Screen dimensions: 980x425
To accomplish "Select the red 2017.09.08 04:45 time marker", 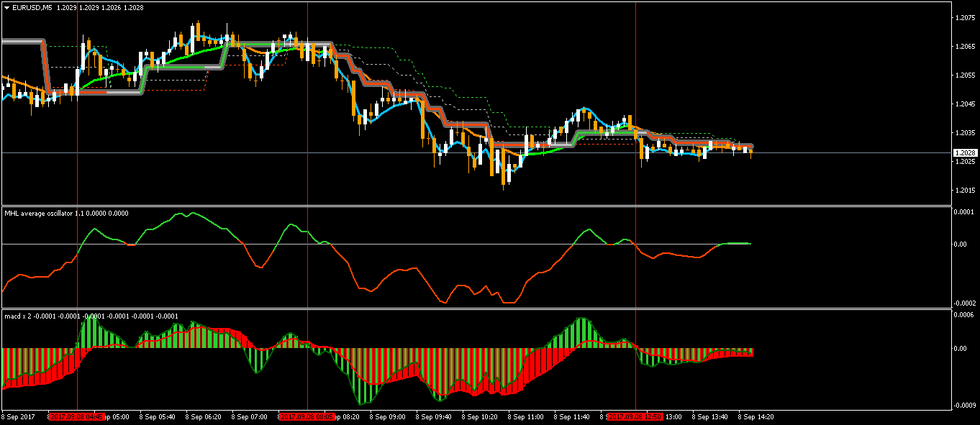I will pos(76,416).
